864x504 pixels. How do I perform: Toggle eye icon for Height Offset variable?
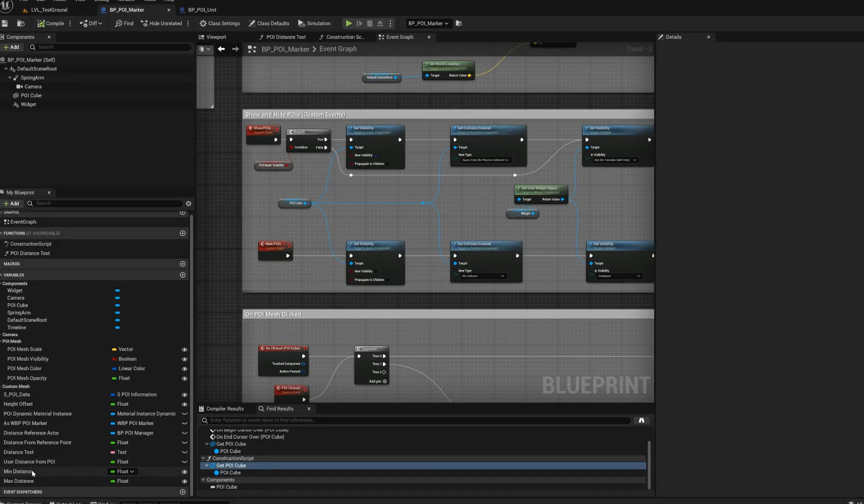tap(185, 404)
